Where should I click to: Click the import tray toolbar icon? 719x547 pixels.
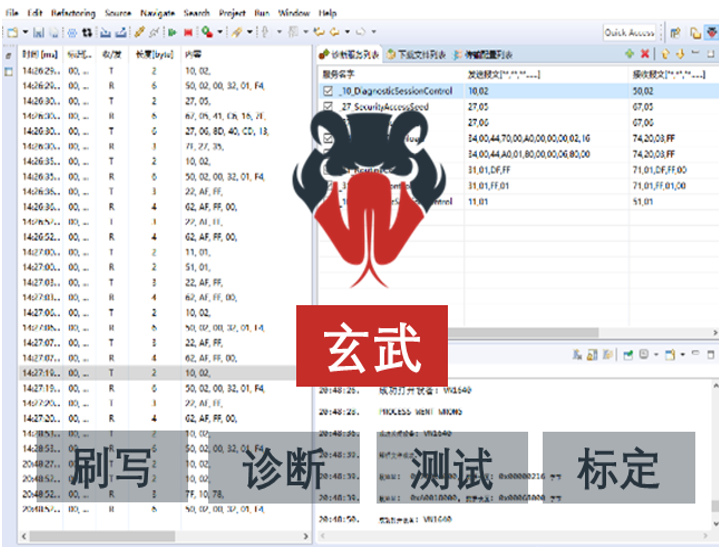pyautogui.click(x=105, y=32)
